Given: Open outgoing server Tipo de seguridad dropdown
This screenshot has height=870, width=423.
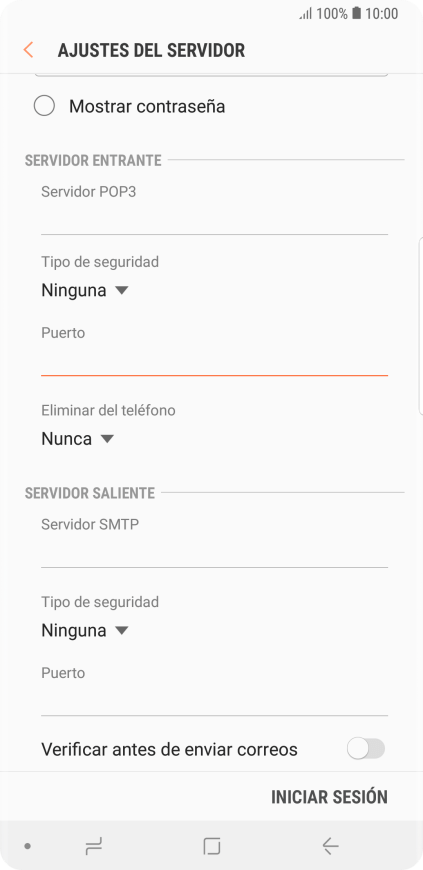Looking at the screenshot, I should [x=85, y=630].
